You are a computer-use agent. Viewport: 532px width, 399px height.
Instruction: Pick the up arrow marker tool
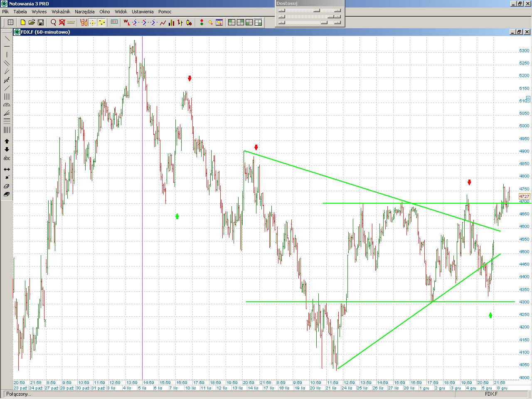7,141
